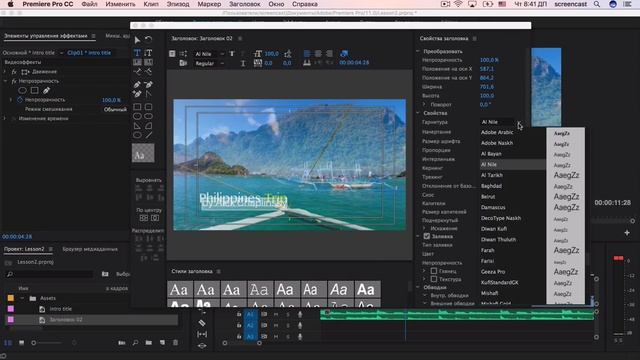640x360 pixels.
Task: Select the Line tool
Action: click(x=149, y=135)
